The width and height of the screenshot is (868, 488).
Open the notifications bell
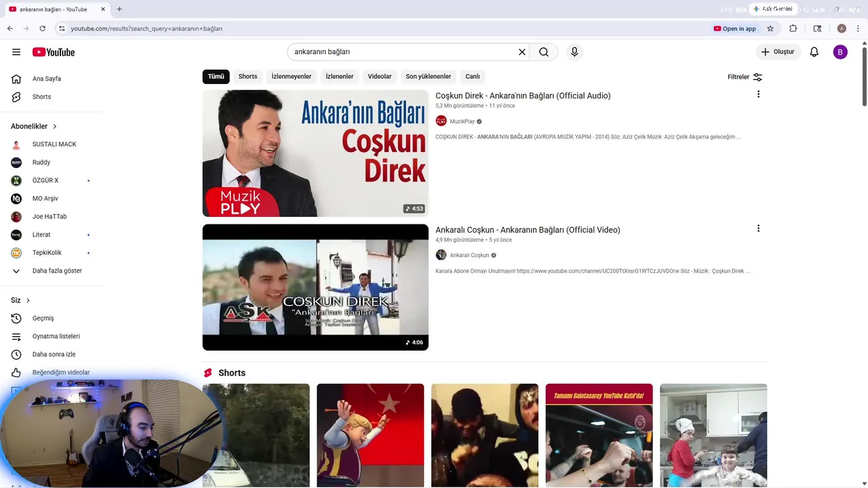point(814,52)
